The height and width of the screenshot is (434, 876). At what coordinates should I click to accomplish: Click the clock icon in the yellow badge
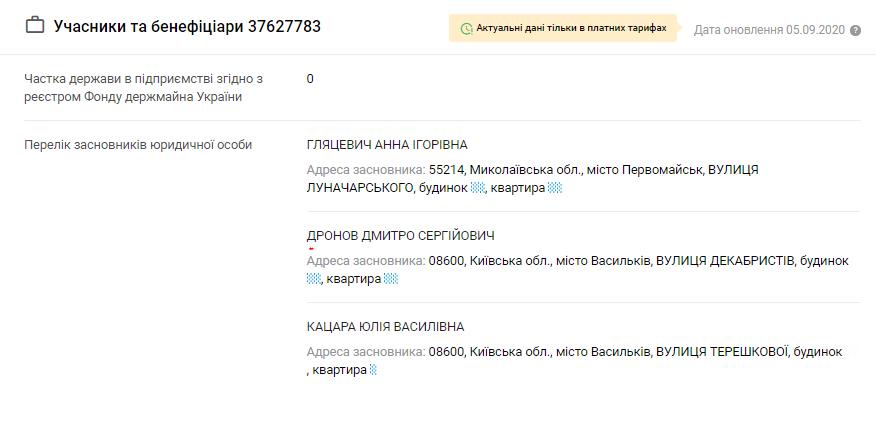coord(466,29)
